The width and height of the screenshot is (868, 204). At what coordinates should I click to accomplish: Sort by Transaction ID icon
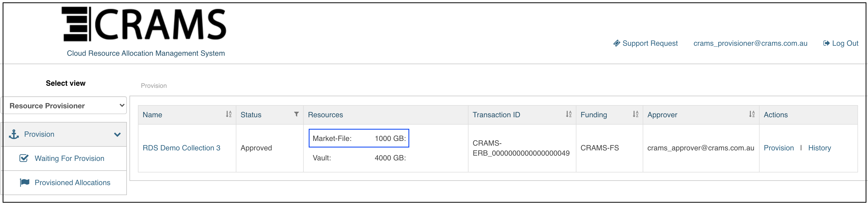point(568,114)
